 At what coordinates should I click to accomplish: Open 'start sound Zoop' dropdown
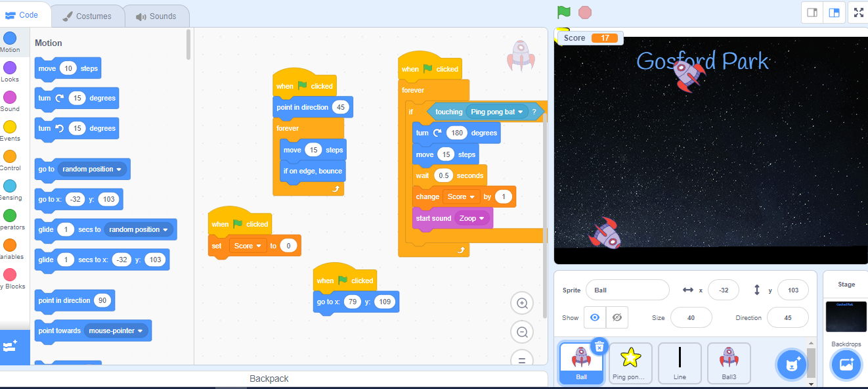coord(472,218)
